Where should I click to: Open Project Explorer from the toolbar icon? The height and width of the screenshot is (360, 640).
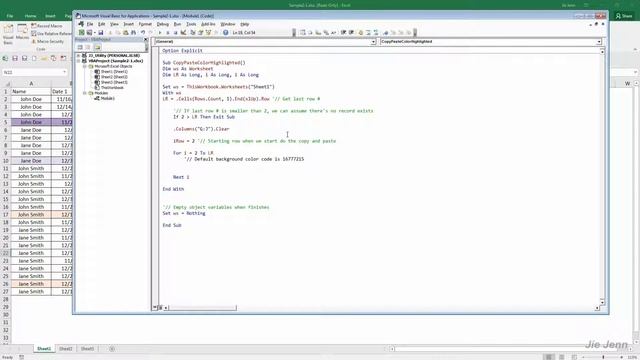(193, 33)
